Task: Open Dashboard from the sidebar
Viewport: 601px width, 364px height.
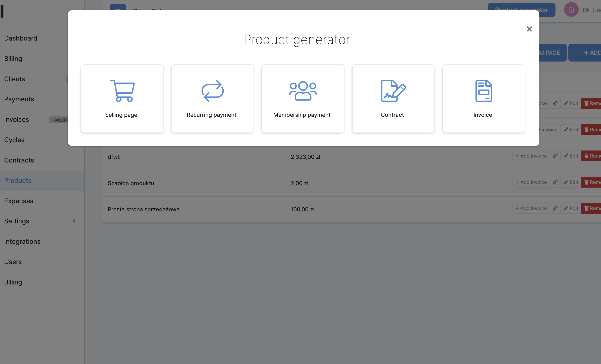Action: [21, 38]
